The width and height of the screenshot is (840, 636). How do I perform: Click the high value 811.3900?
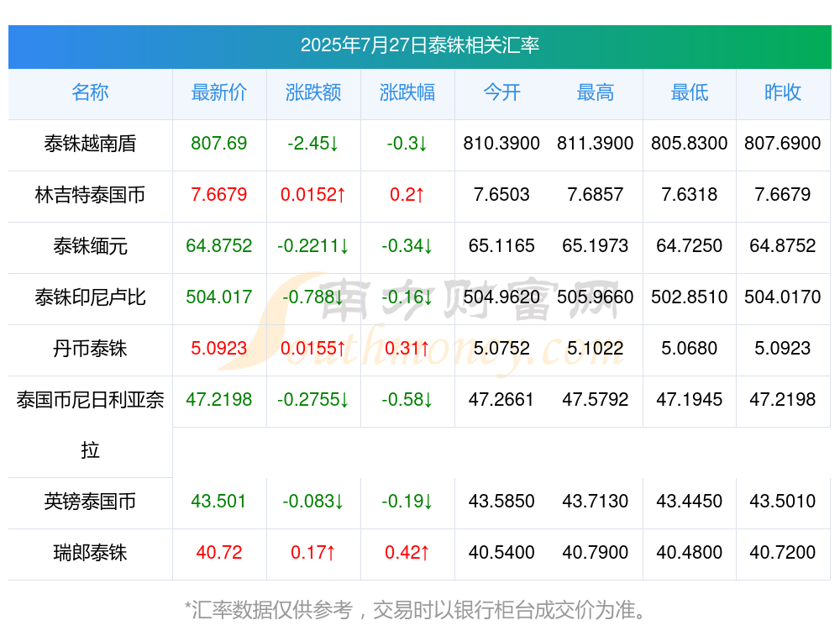596,144
